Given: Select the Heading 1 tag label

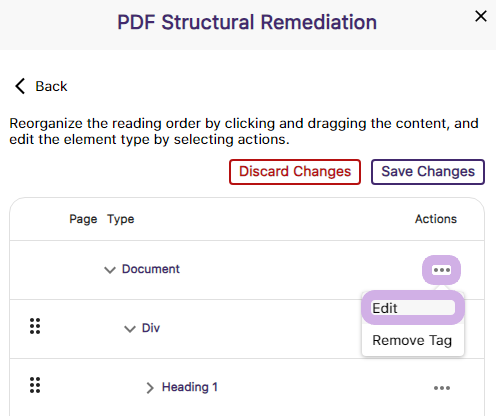Looking at the screenshot, I should point(190,387).
